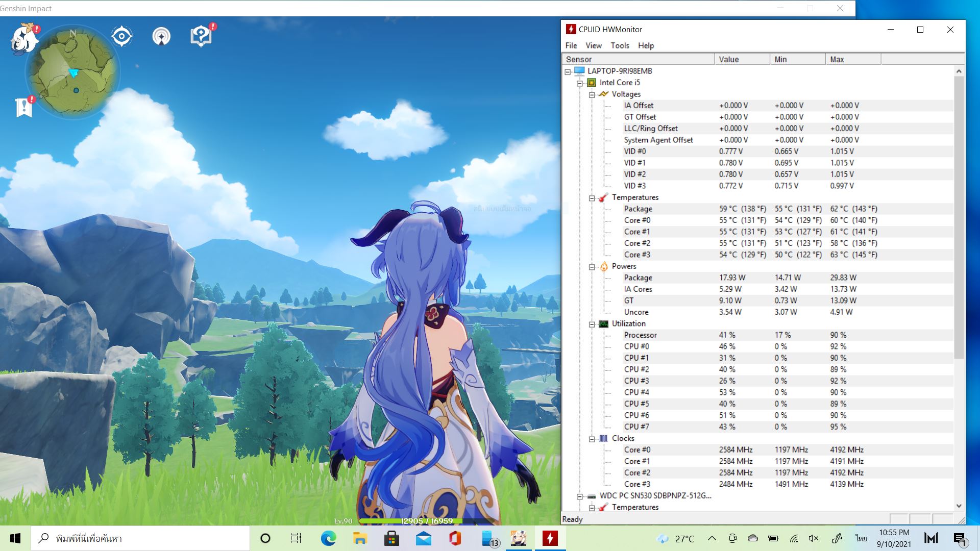The height and width of the screenshot is (551, 980).
Task: Click the flame icon beside Powers
Action: point(604,266)
